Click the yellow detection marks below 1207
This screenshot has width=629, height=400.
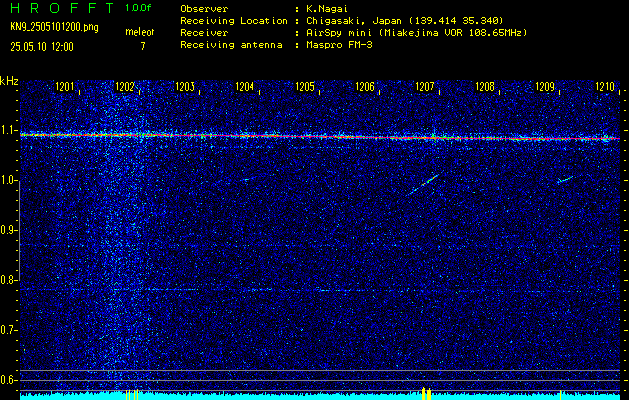[426, 394]
